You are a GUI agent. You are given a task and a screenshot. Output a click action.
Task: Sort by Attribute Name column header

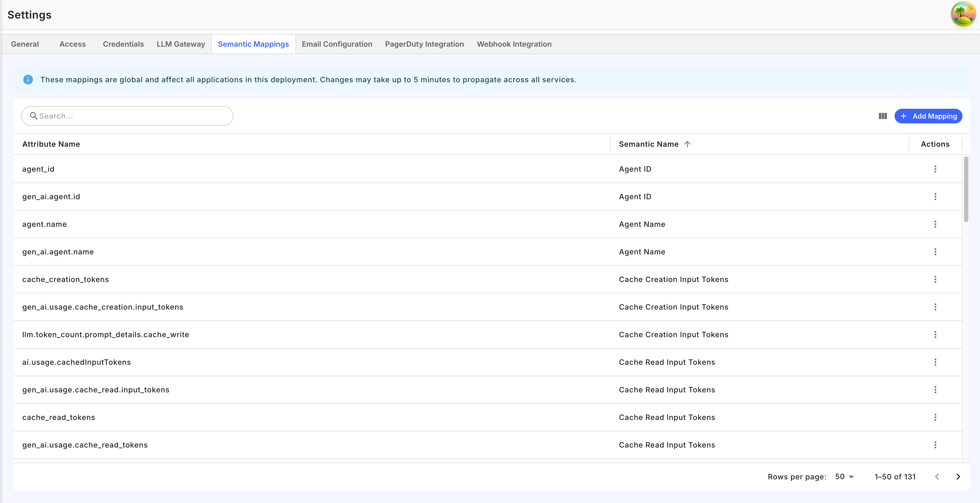[51, 144]
